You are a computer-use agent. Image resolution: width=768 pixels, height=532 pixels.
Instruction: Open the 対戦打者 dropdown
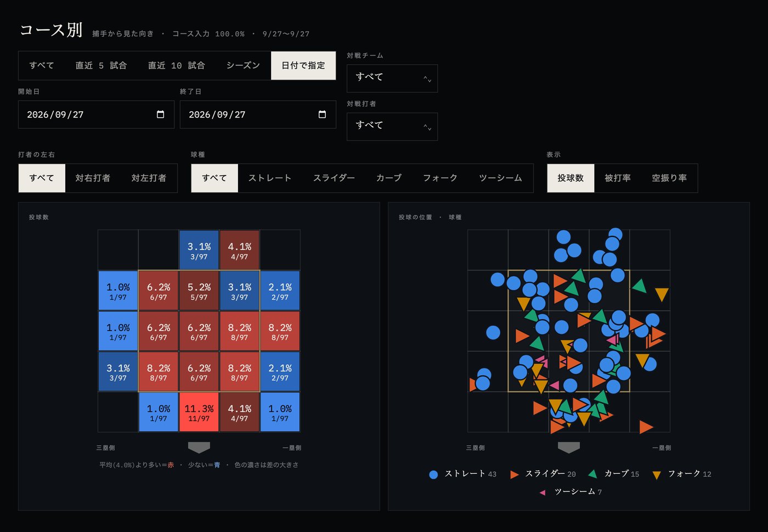tap(392, 127)
